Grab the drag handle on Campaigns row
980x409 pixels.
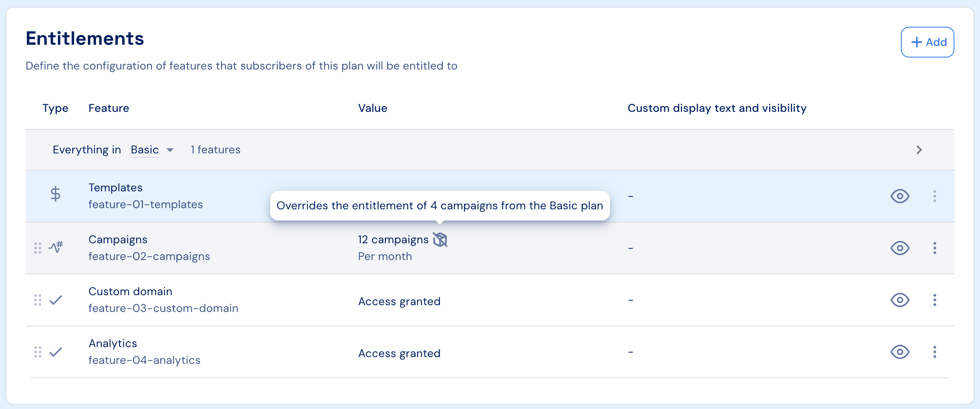38,248
